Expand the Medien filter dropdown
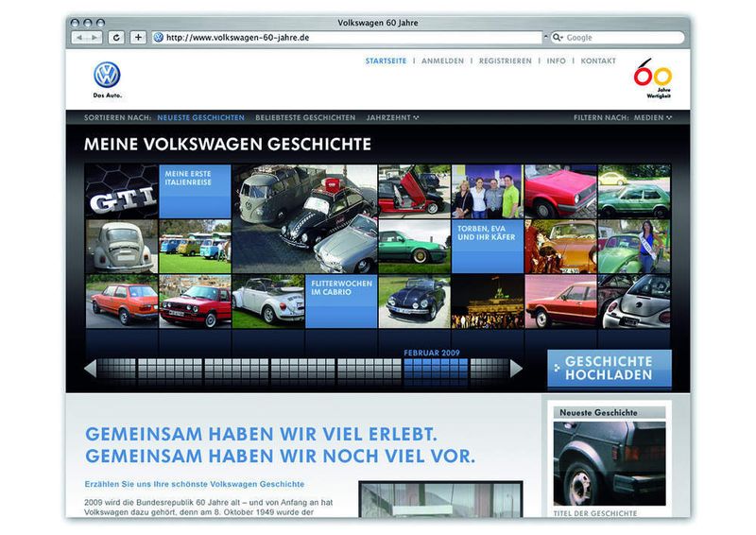The image size is (756, 535). pos(653,118)
